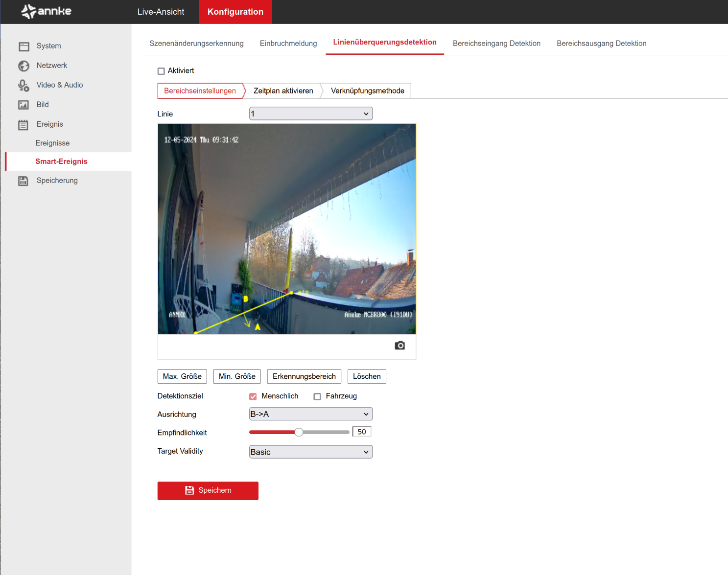Click the Annke logo

pyautogui.click(x=47, y=11)
